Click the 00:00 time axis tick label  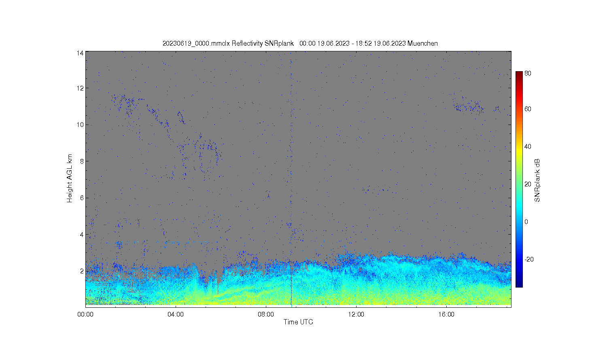(x=86, y=314)
